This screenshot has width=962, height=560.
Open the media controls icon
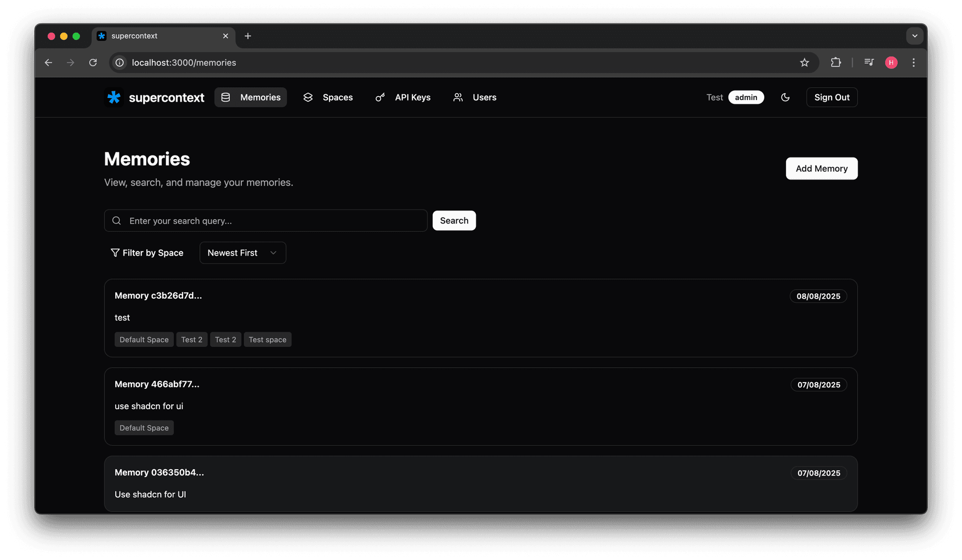869,63
